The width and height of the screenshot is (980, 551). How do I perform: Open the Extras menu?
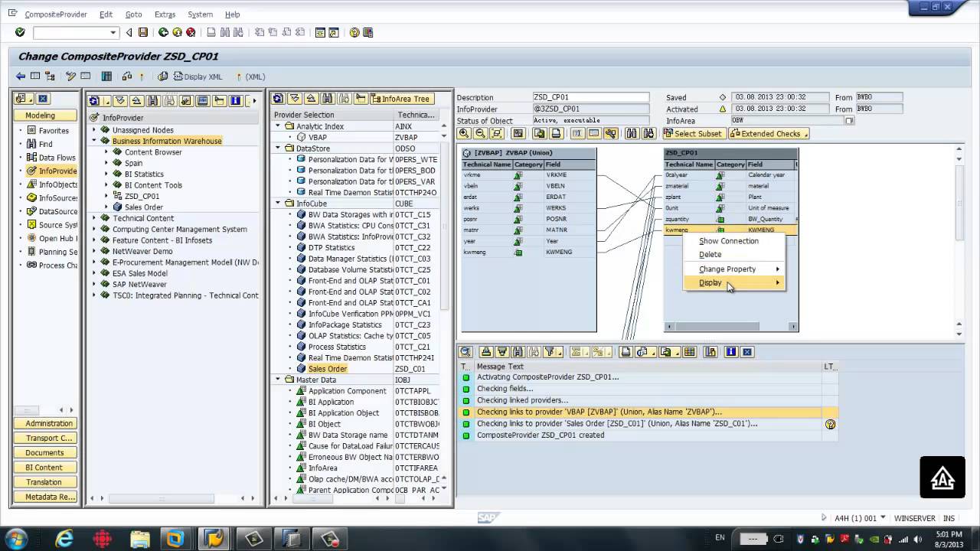(x=165, y=15)
